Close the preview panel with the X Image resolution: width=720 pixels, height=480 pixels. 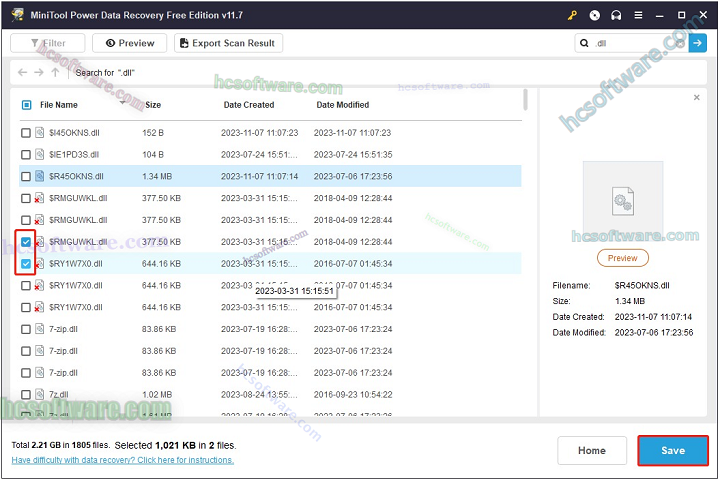697,97
